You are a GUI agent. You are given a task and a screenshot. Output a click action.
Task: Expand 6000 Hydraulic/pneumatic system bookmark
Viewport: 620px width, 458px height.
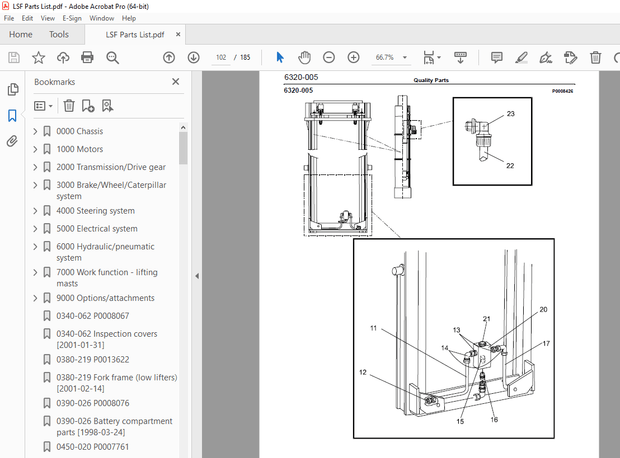coord(35,247)
